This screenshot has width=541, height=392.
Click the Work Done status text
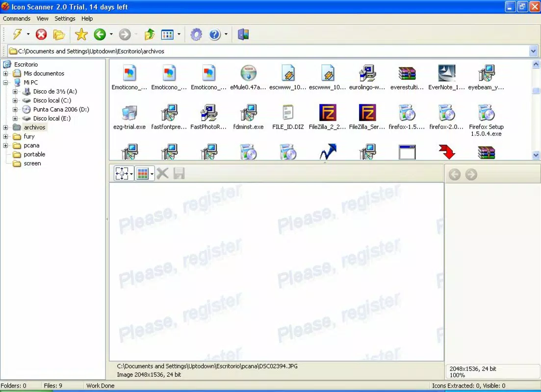click(101, 386)
